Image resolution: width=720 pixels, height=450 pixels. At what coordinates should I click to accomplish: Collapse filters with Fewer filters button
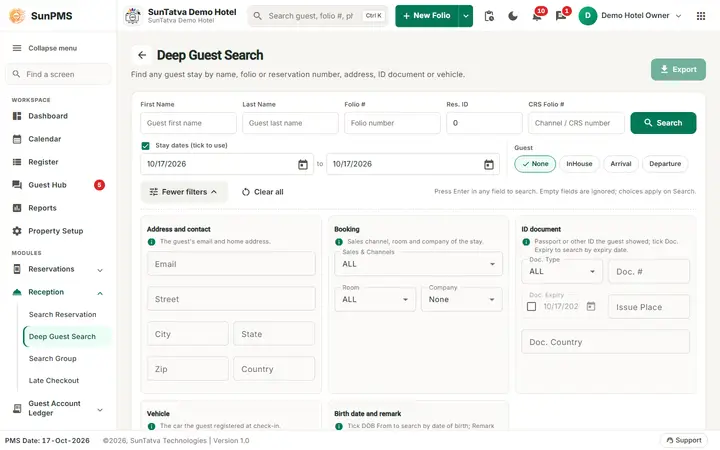(x=184, y=192)
